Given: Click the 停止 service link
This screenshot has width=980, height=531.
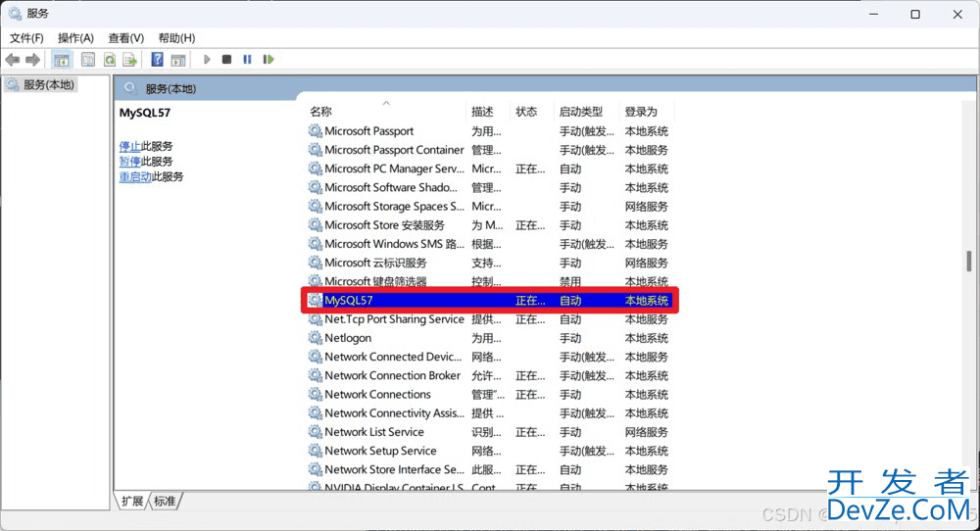Looking at the screenshot, I should [130, 146].
